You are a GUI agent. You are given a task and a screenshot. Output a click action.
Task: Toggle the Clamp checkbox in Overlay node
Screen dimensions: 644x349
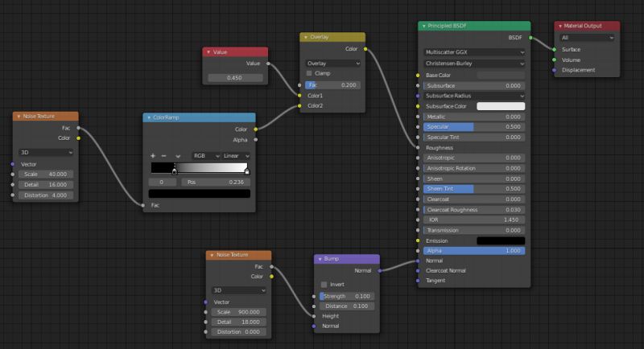(309, 73)
